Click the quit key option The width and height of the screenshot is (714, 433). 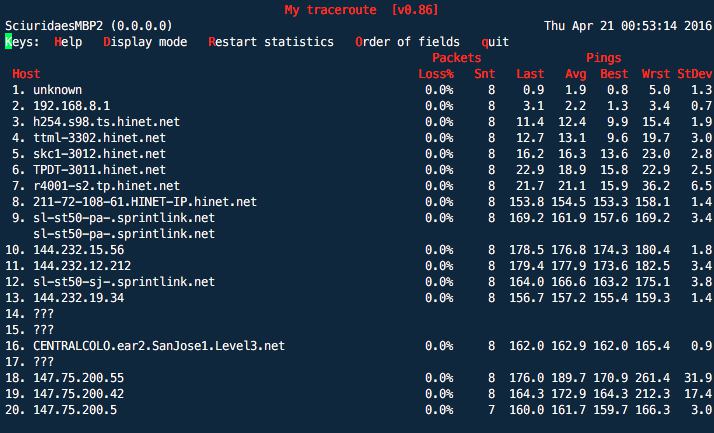point(495,42)
